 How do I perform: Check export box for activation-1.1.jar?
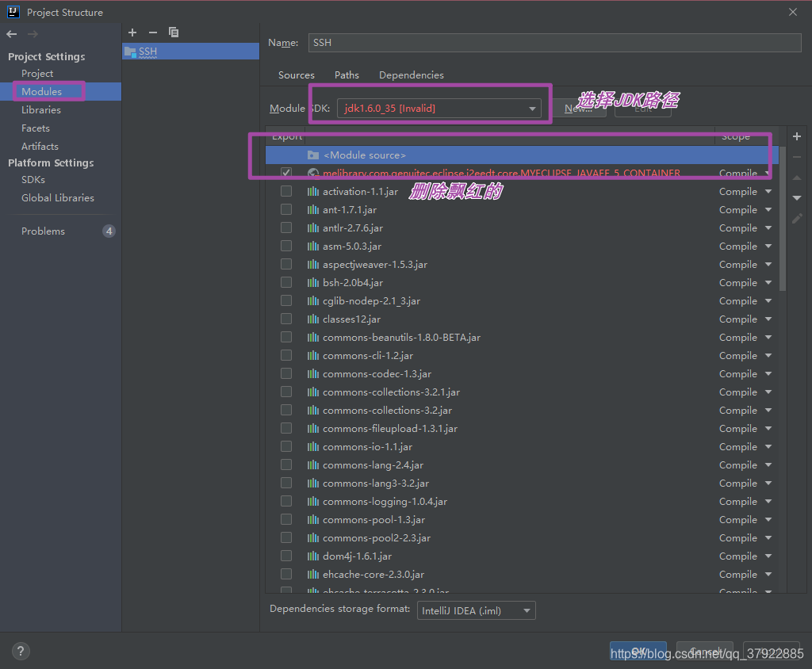tap(285, 191)
